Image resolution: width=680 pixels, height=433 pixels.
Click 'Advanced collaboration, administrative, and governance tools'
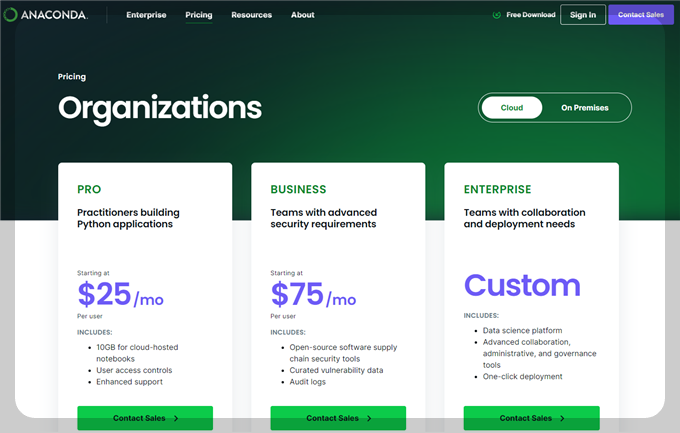click(539, 354)
